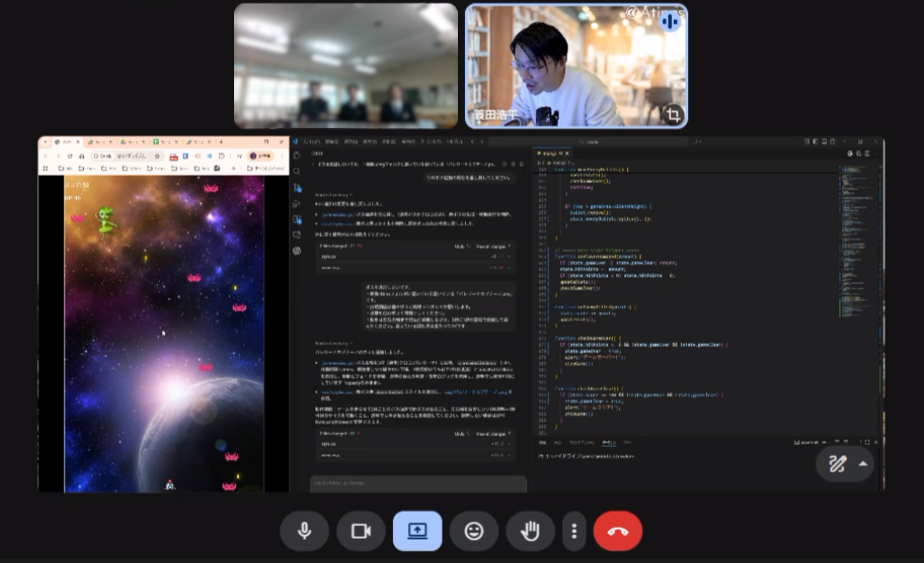Click the Undo link in the files changed panel
The width and height of the screenshot is (924, 563).
click(x=459, y=245)
